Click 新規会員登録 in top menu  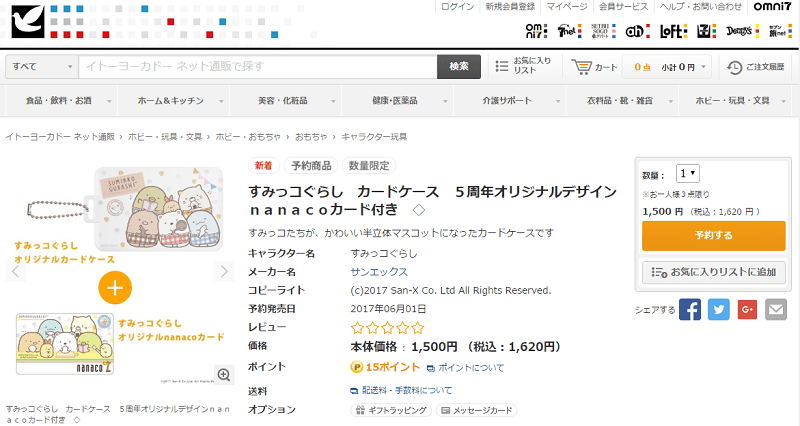pos(510,7)
